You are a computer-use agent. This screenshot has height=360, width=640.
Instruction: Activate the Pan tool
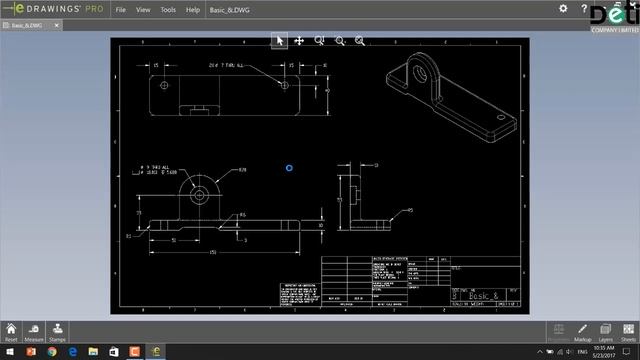299,41
